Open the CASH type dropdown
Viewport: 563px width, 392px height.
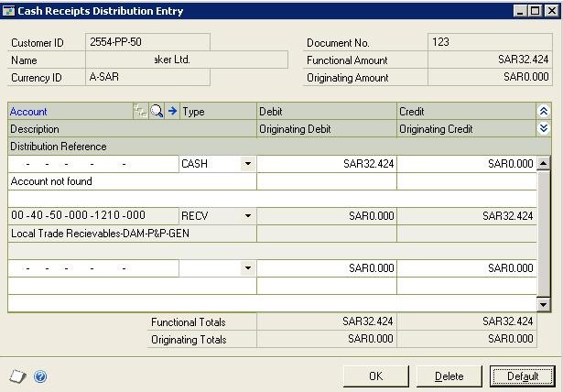coord(248,164)
